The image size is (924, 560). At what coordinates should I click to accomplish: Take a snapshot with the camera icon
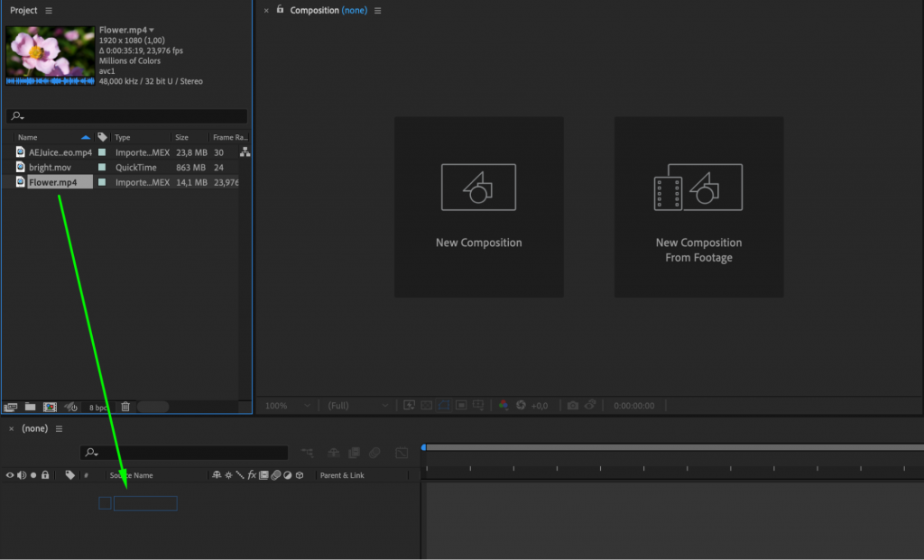(x=572, y=406)
